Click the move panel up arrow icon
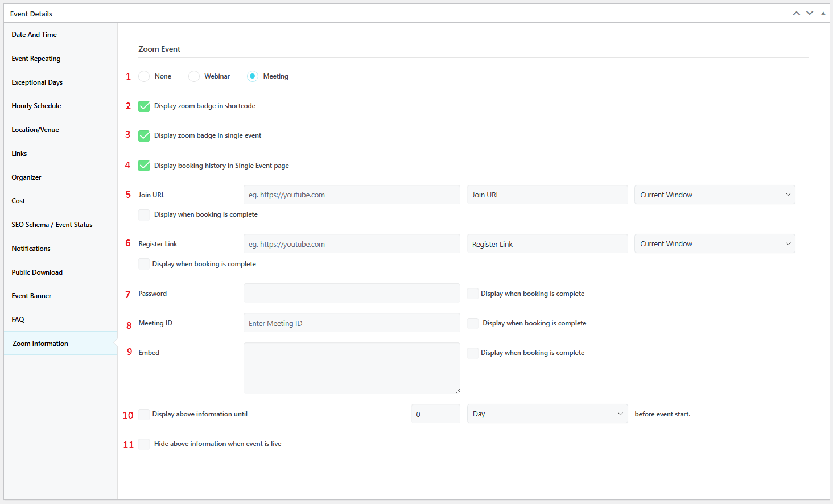Viewport: 833px width, 504px height. click(796, 13)
